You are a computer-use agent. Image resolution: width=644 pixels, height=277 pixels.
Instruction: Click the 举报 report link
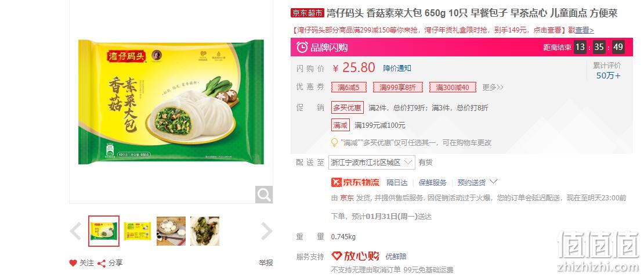pos(266,263)
